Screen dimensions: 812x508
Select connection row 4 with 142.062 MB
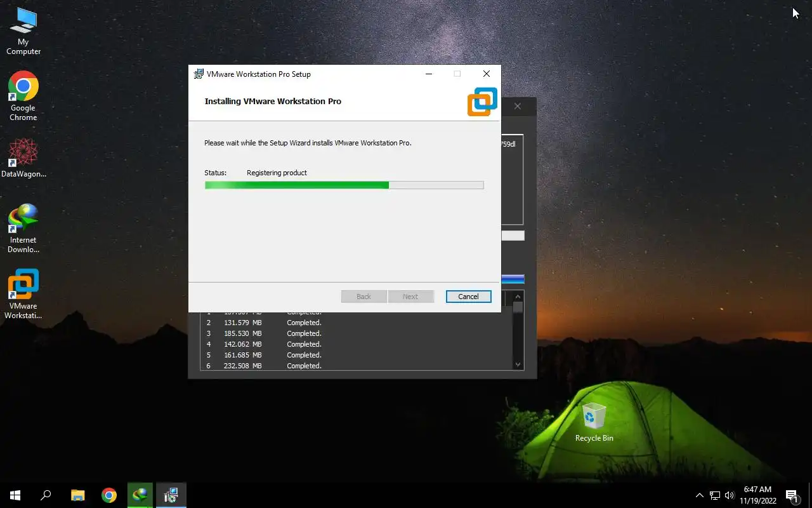point(356,344)
